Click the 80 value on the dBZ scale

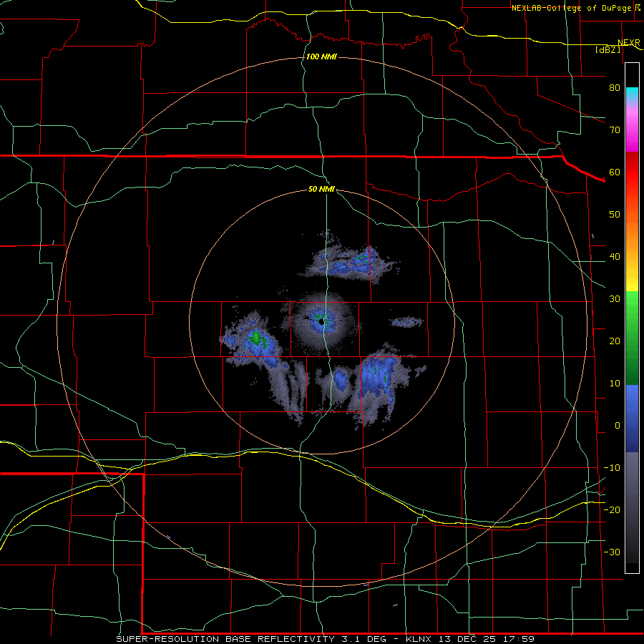click(615, 87)
